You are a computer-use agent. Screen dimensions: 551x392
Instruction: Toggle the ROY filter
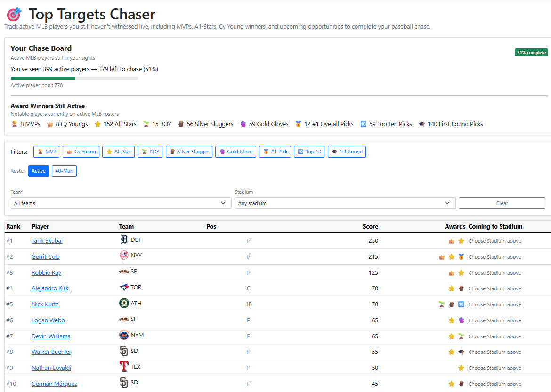coord(150,152)
